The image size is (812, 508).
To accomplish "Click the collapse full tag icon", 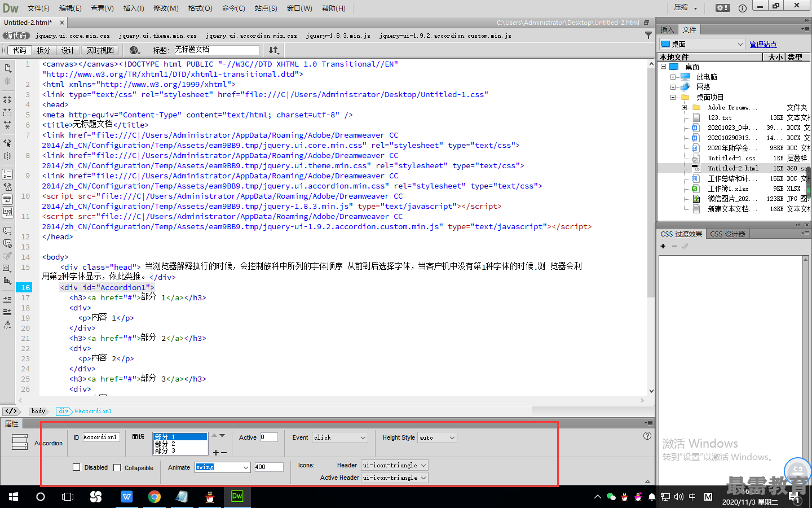I will 7,100.
